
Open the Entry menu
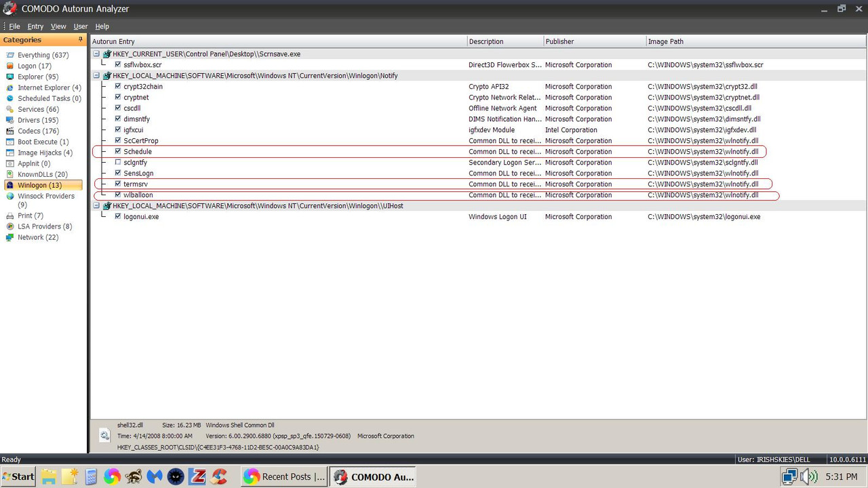coord(35,26)
